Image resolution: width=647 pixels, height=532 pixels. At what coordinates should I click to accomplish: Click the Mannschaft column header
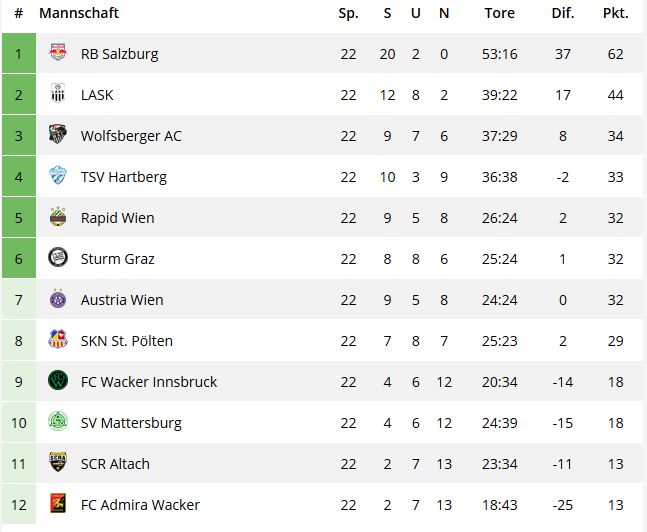coord(79,13)
